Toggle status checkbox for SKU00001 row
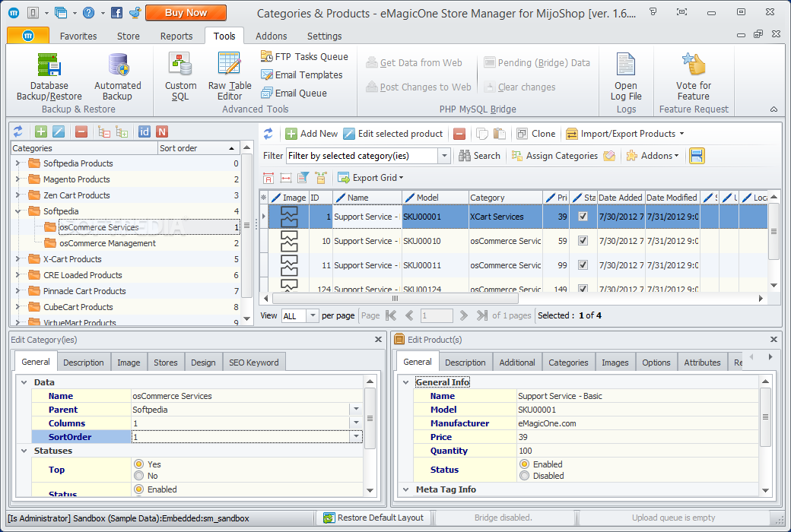This screenshot has height=532, width=791. [x=583, y=217]
